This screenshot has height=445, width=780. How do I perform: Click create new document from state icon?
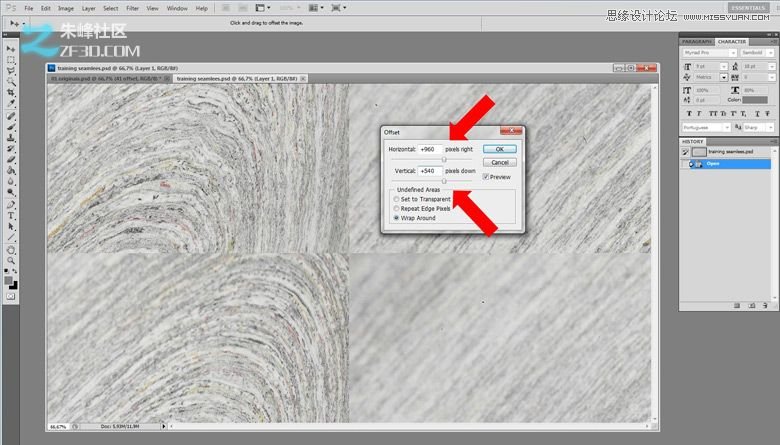pyautogui.click(x=737, y=306)
